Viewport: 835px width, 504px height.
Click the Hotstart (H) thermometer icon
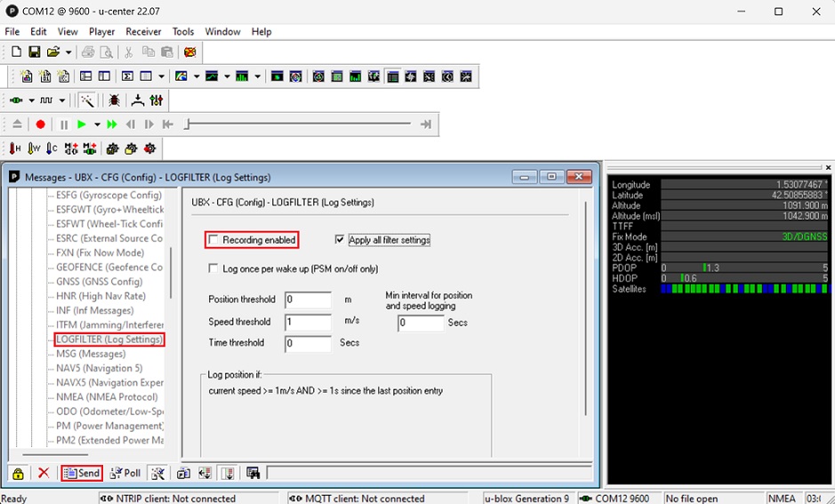pyautogui.click(x=16, y=148)
